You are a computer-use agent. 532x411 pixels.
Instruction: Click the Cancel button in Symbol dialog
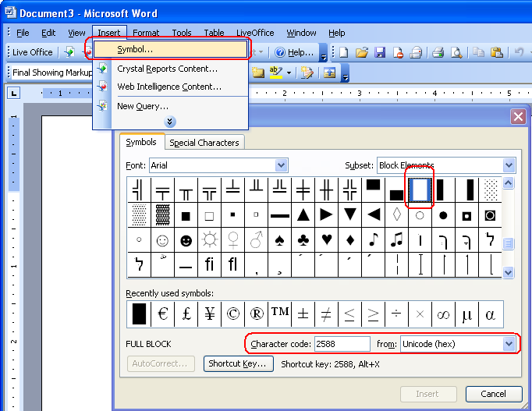pos(493,394)
